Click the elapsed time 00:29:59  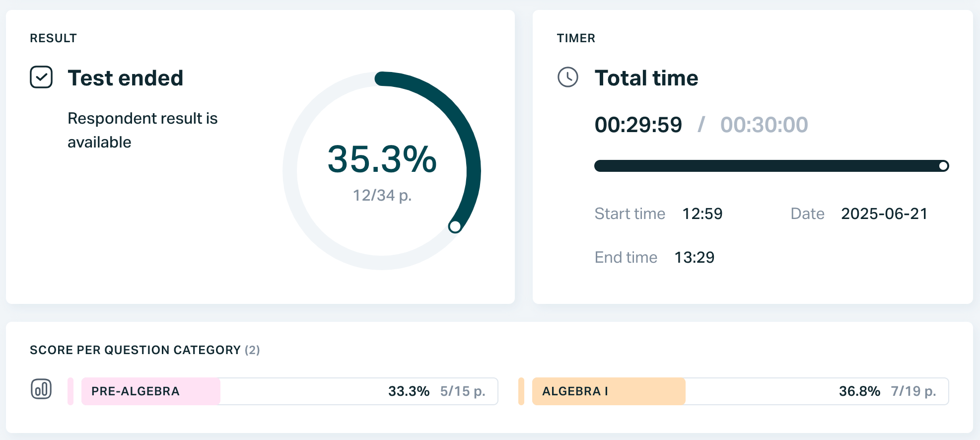pos(638,125)
